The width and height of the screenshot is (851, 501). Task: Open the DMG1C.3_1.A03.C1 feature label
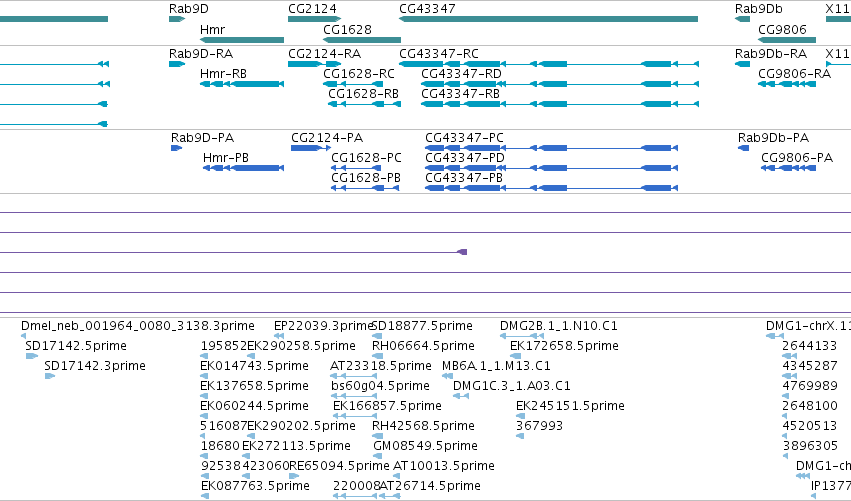pos(512,386)
